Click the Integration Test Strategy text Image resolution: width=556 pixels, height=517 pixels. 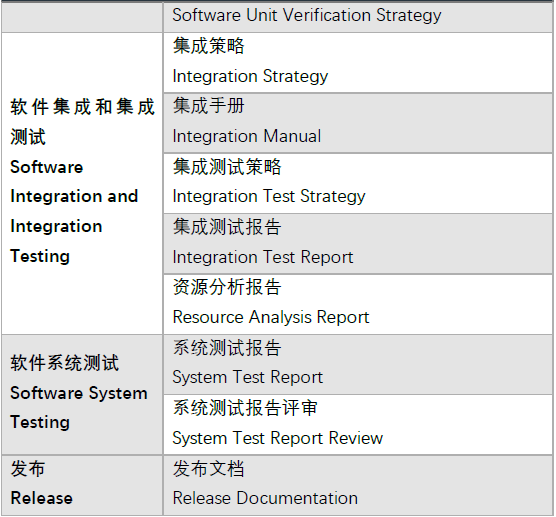tap(268, 197)
